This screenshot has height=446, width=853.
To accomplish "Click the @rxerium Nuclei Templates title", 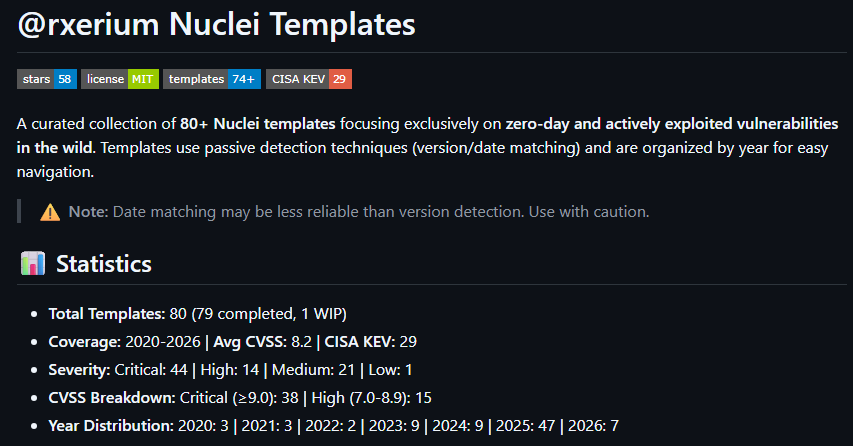I will [216, 25].
